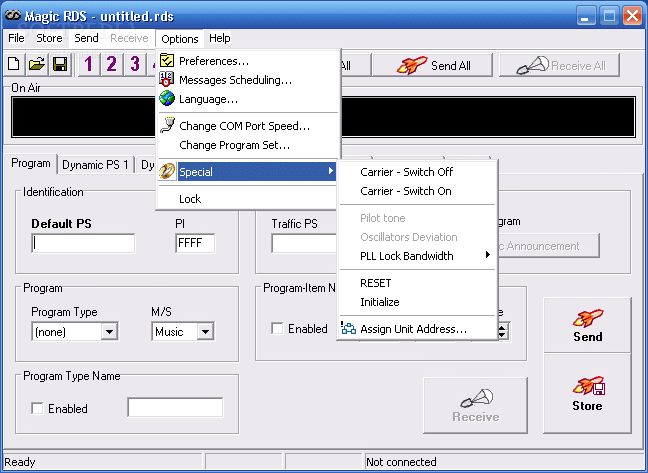
Task: Click the Open folder toolbar icon
Action: 37,64
